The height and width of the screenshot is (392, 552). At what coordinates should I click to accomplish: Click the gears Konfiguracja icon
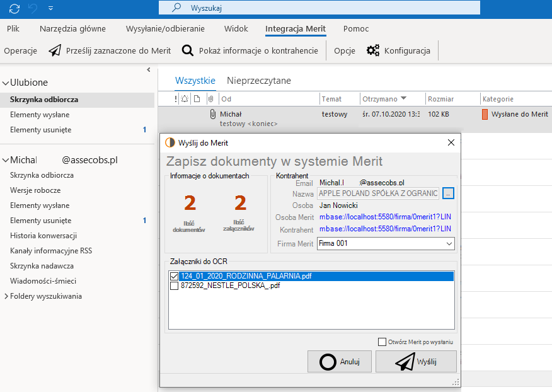373,50
